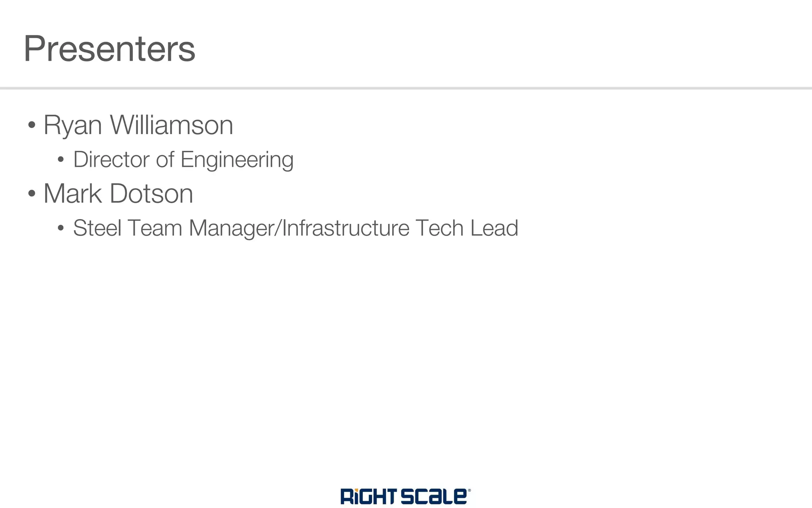The width and height of the screenshot is (812, 508).
Task: Click the word SCALE in the logo
Action: [x=434, y=497]
